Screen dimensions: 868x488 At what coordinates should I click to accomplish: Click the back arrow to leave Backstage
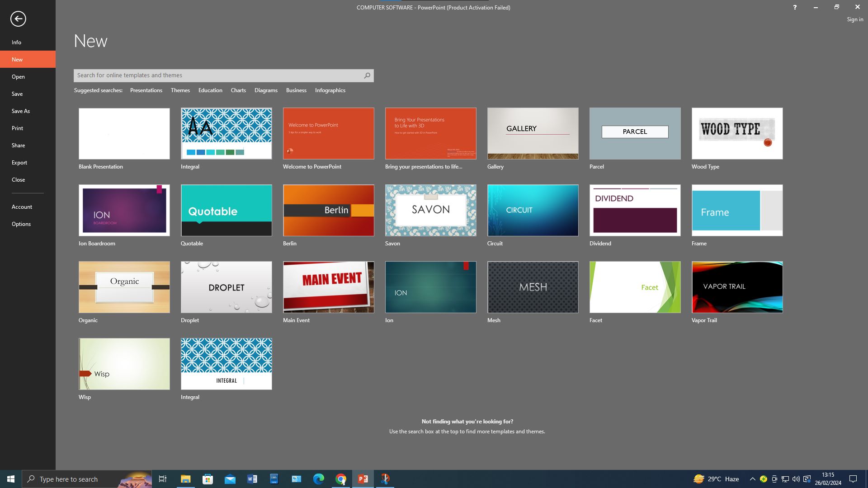coord(18,19)
